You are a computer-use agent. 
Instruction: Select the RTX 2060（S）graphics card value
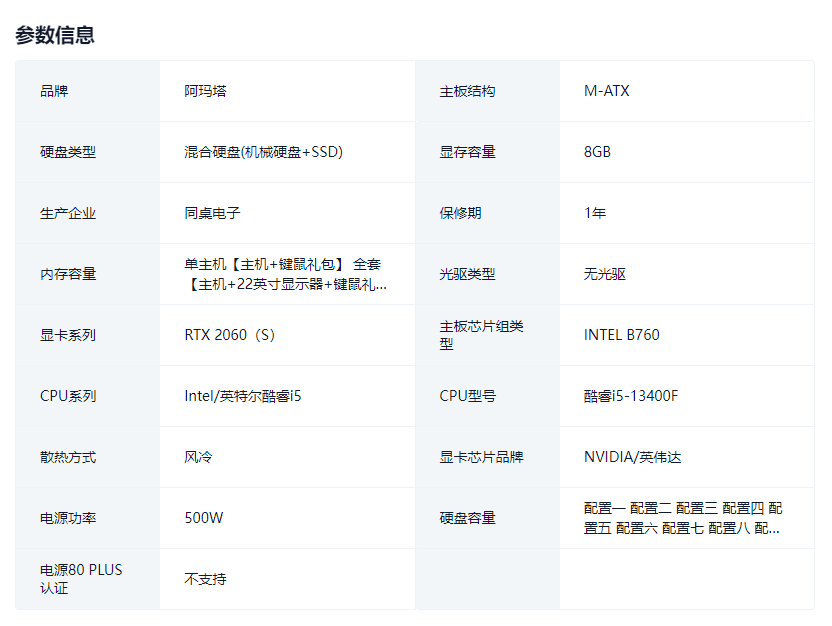tap(229, 335)
